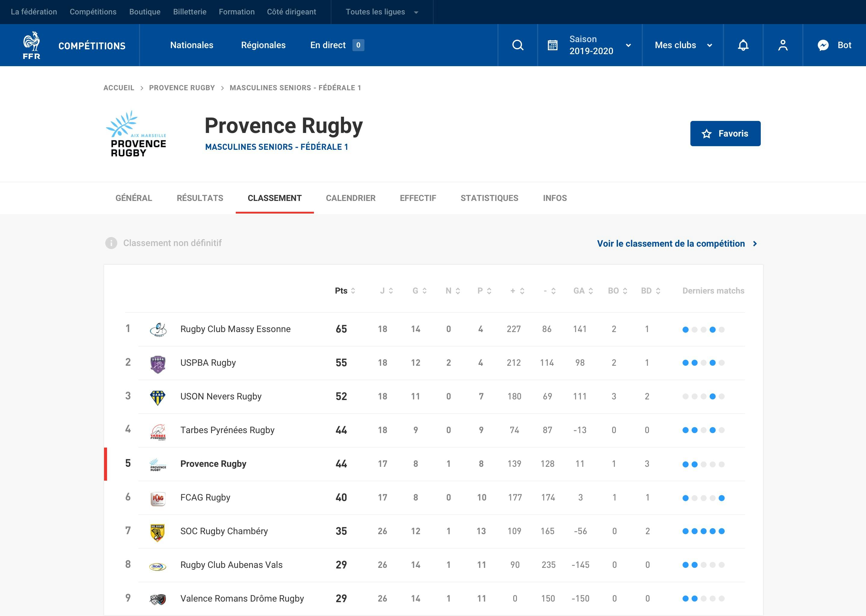This screenshot has width=866, height=616.
Task: Click Provence Rugby crest in table row
Action: 158,465
